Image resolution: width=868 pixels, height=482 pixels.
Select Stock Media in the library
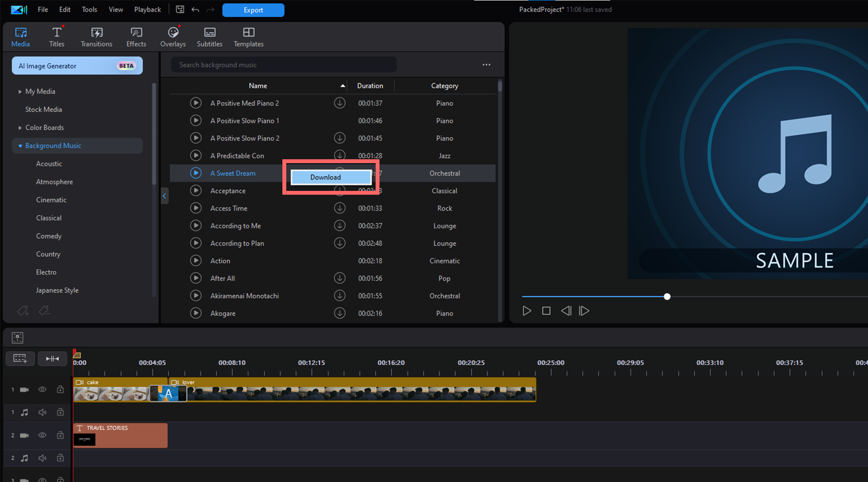pos(44,110)
